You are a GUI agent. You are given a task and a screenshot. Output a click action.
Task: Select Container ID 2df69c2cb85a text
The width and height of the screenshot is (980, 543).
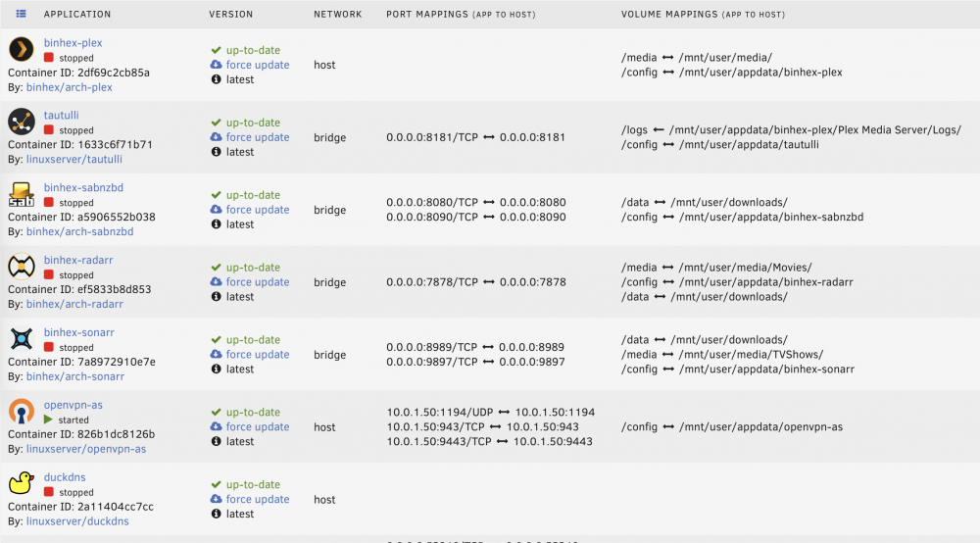tap(78, 73)
